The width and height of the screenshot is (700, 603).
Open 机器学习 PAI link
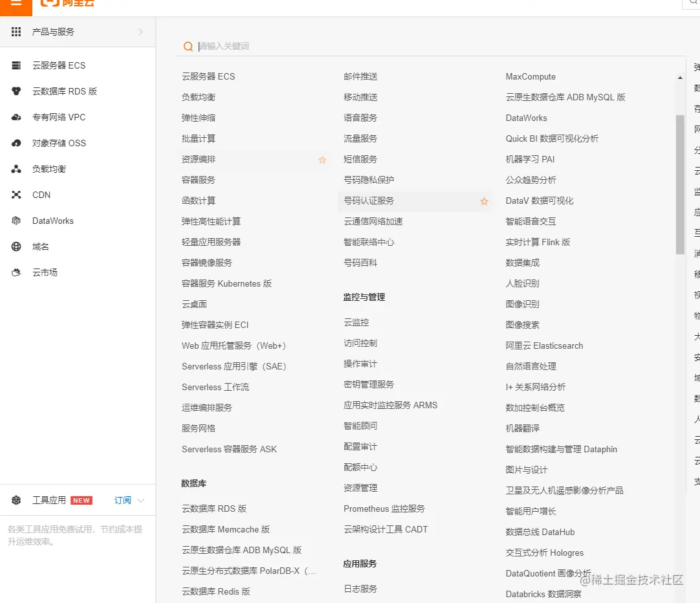coord(530,159)
